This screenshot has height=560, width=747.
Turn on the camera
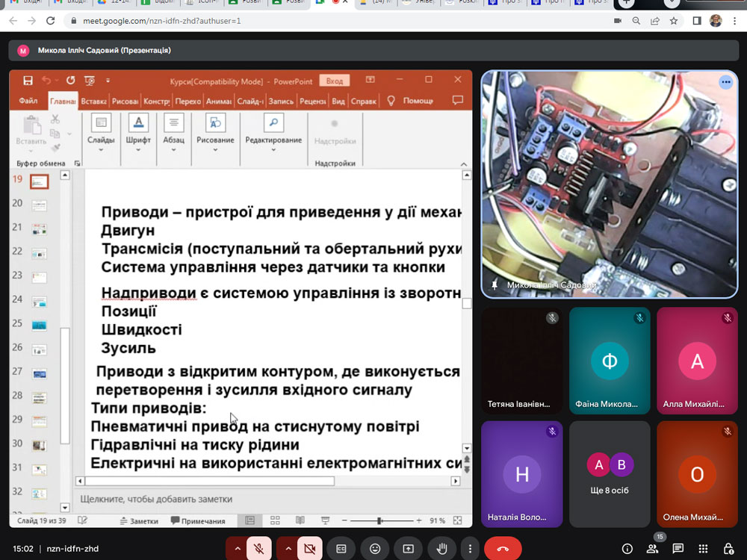(x=309, y=549)
